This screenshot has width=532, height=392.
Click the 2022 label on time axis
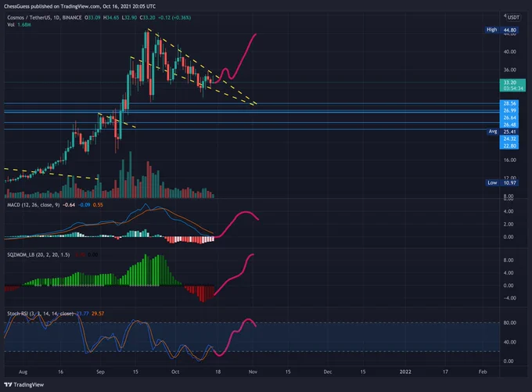[405, 372]
